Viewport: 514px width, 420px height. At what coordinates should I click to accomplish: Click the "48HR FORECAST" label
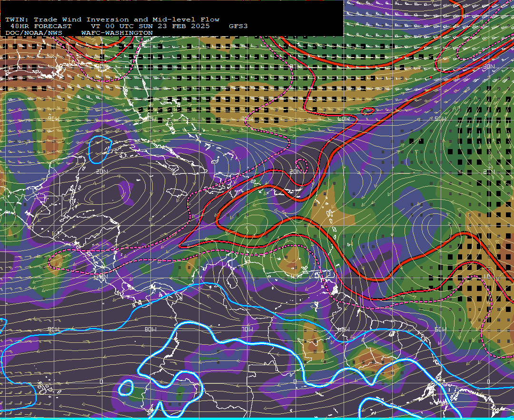tap(41, 26)
